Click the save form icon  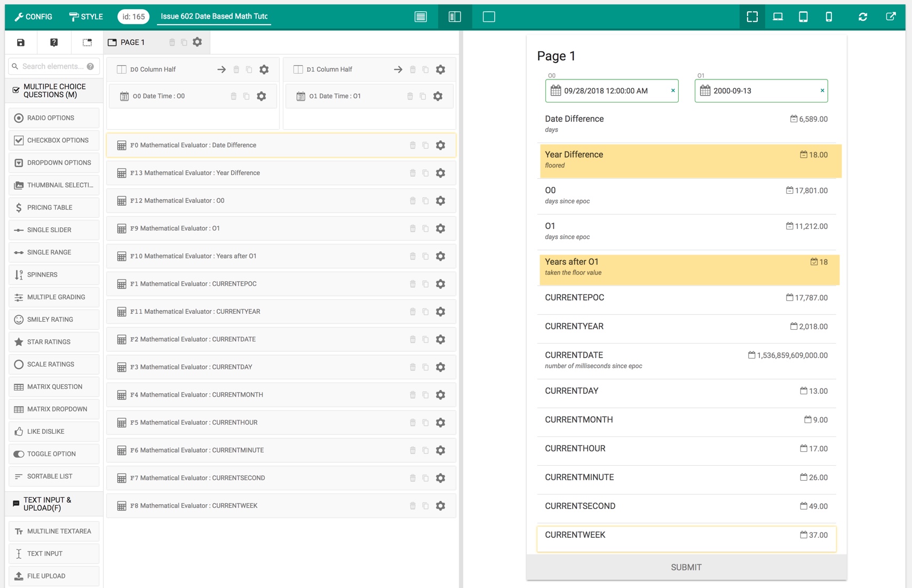[x=21, y=42]
